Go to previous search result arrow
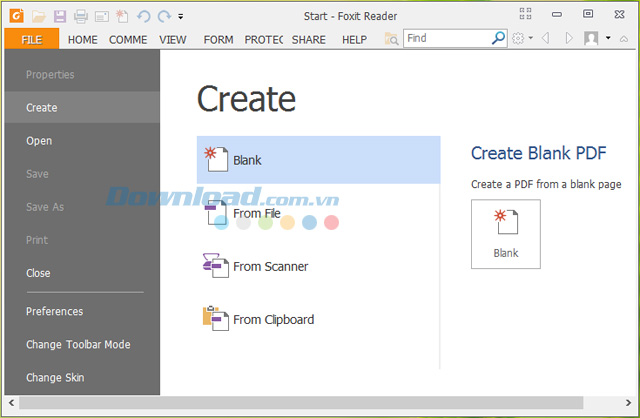 545,38
